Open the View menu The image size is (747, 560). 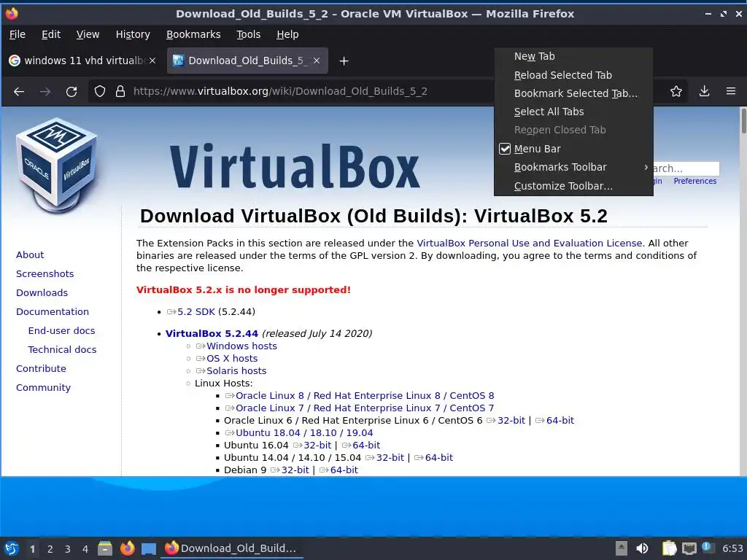click(88, 34)
